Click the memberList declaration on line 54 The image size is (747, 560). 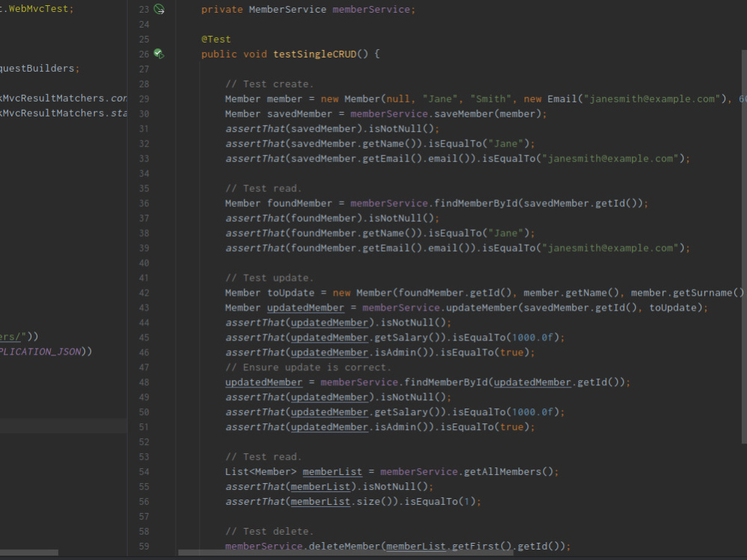(x=332, y=472)
